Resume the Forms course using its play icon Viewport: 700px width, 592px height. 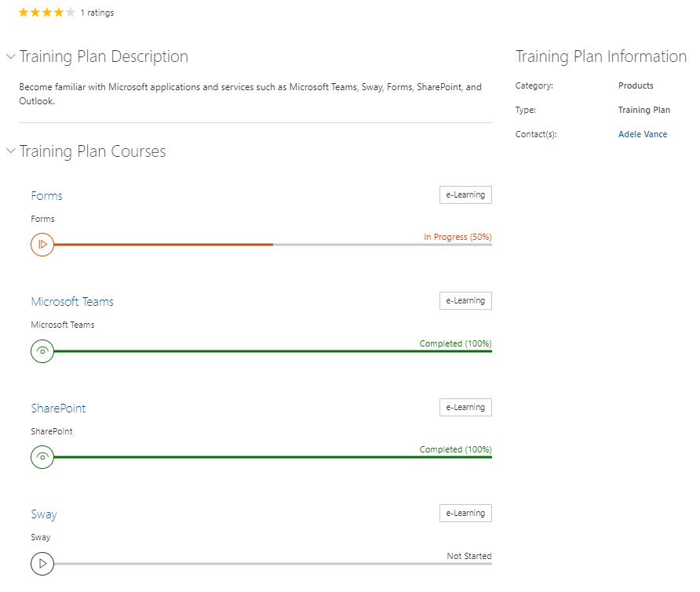click(42, 244)
